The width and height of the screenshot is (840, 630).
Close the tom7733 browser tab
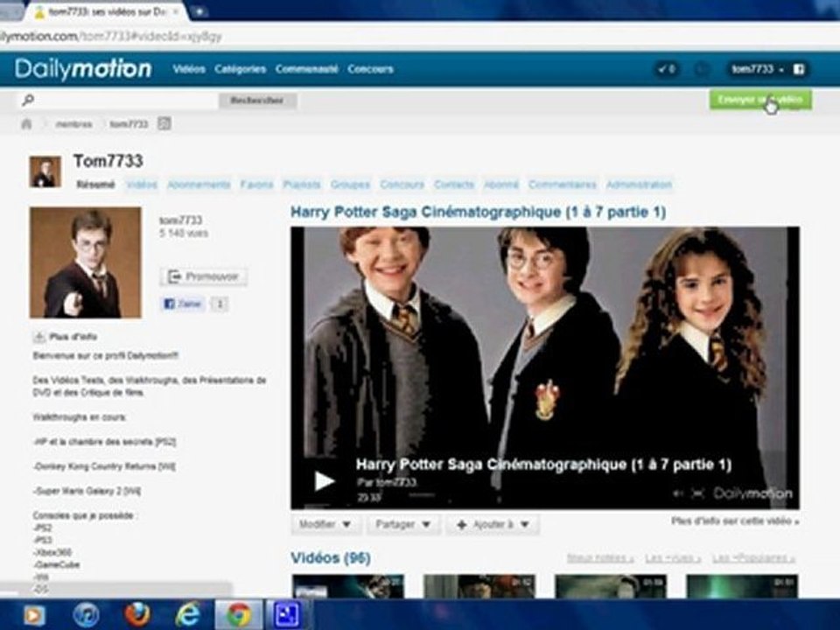click(175, 11)
